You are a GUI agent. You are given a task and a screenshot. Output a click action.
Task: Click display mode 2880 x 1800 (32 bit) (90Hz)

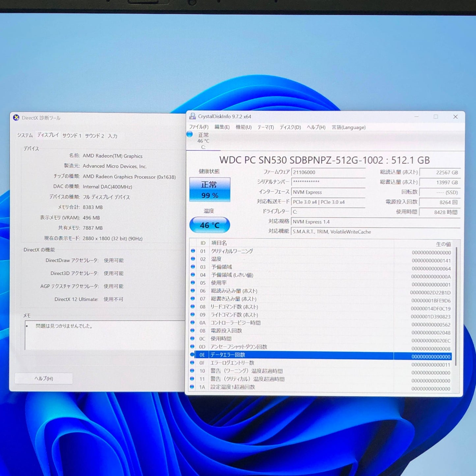[113, 238]
